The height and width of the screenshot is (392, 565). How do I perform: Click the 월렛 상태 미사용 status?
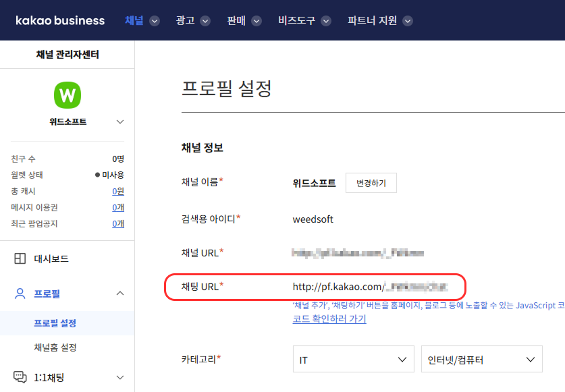[x=109, y=175]
